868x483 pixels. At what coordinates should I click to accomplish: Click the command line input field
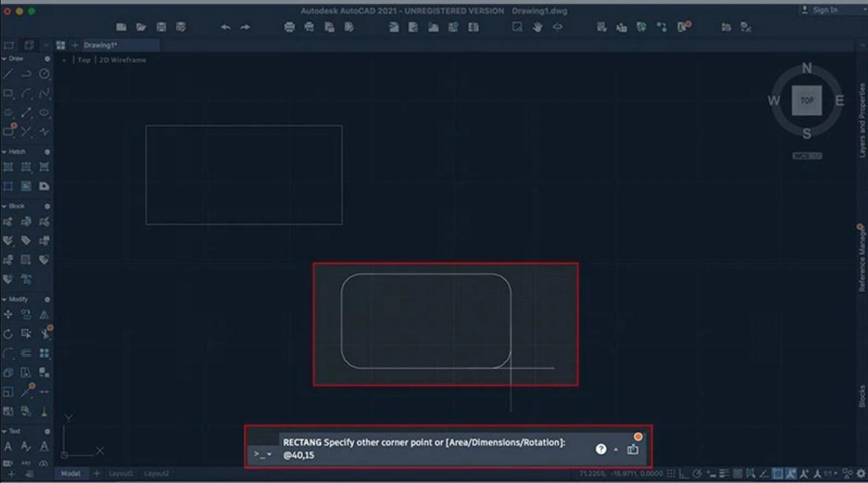[x=435, y=455]
